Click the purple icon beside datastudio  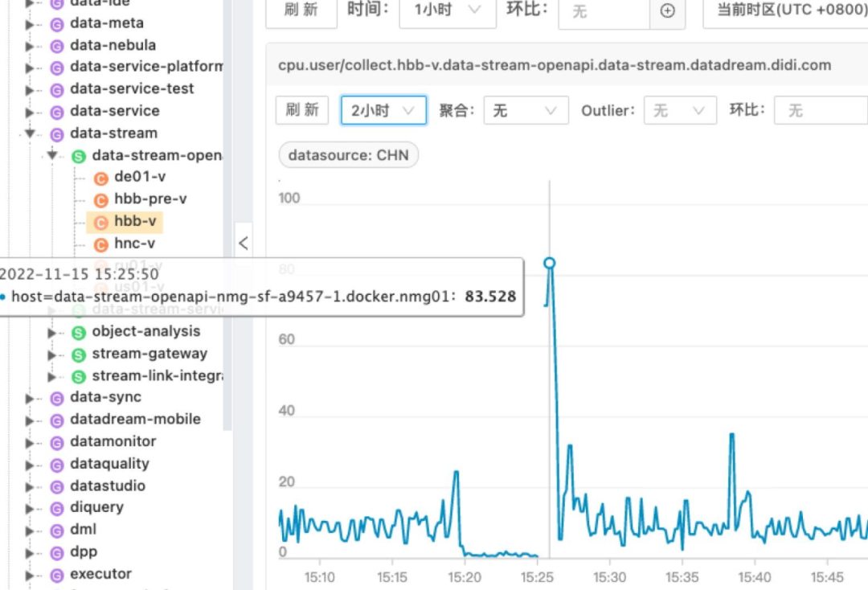[56, 487]
